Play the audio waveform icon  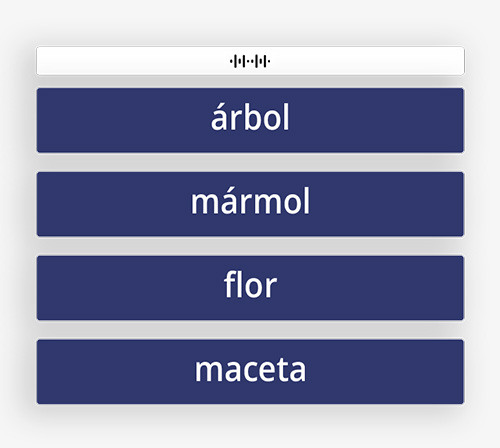(250, 61)
